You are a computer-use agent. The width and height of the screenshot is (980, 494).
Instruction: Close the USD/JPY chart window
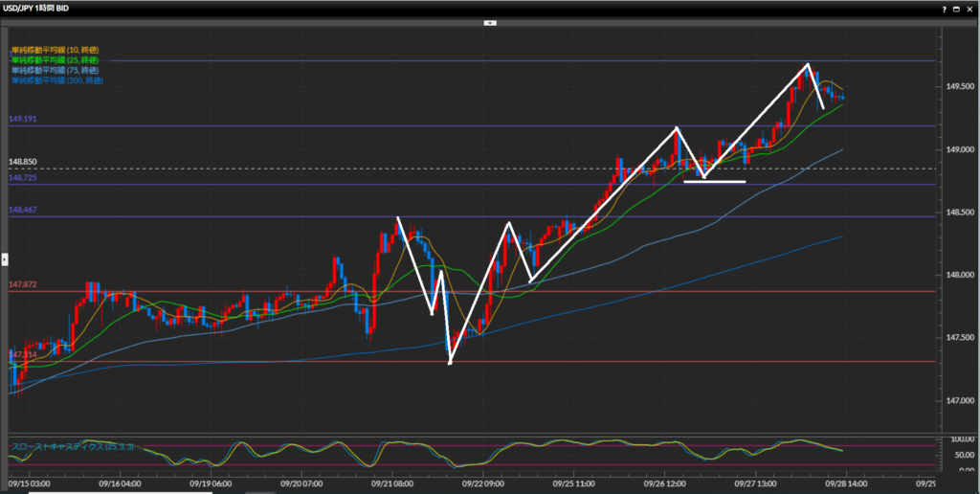pyautogui.click(x=970, y=8)
